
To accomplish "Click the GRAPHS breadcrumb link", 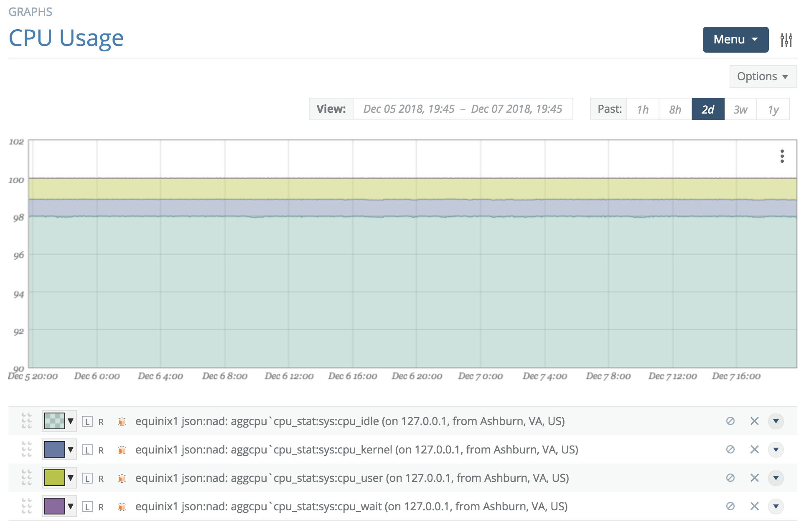I will [31, 12].
